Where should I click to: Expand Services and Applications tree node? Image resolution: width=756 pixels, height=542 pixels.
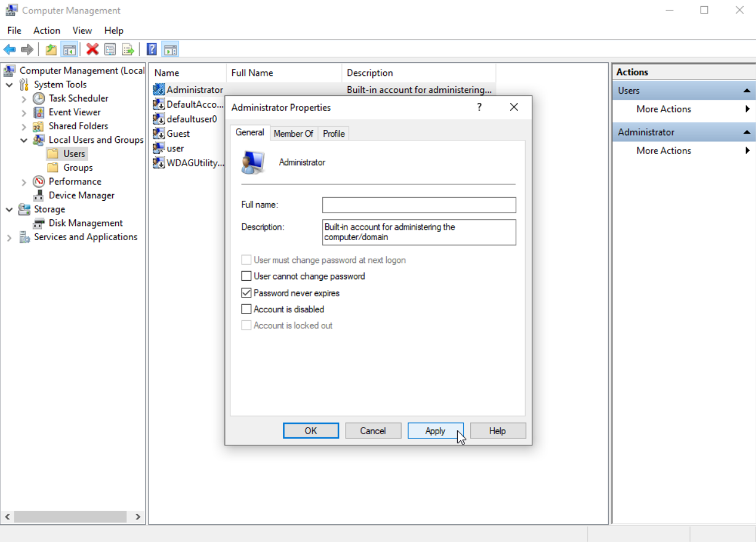[9, 237]
